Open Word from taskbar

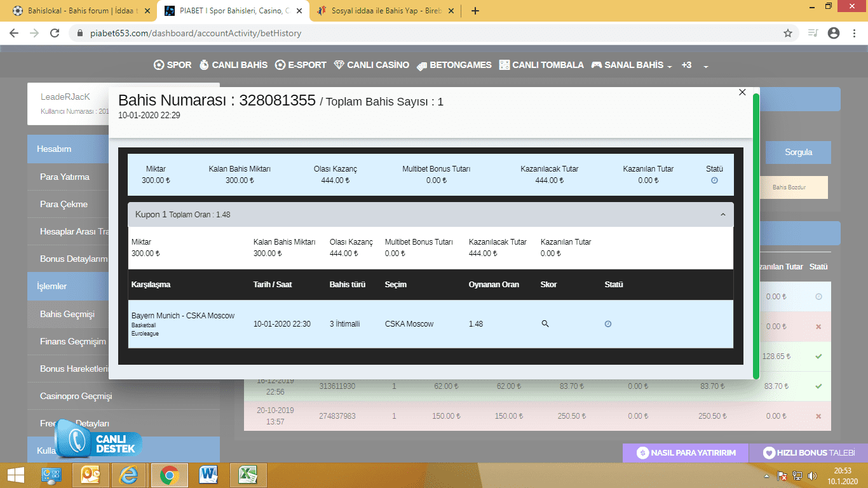click(x=208, y=475)
